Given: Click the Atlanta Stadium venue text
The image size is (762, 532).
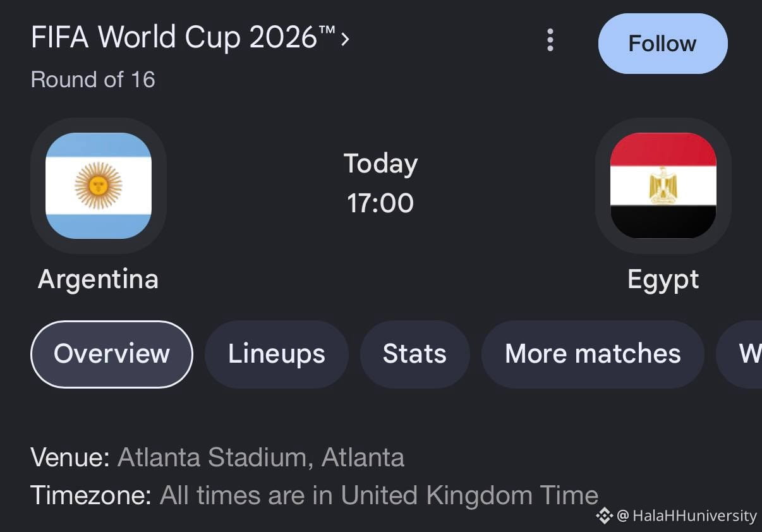Looking at the screenshot, I should (x=261, y=457).
